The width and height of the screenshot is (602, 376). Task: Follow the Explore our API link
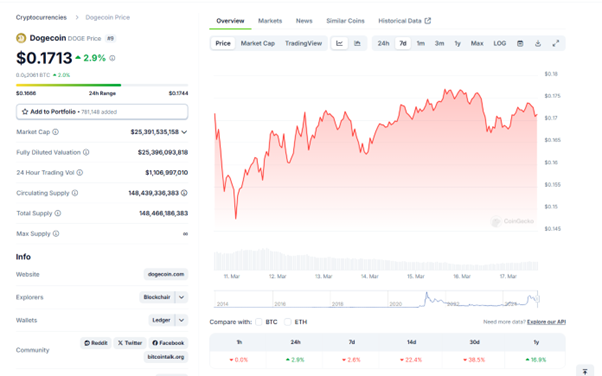[546, 322]
